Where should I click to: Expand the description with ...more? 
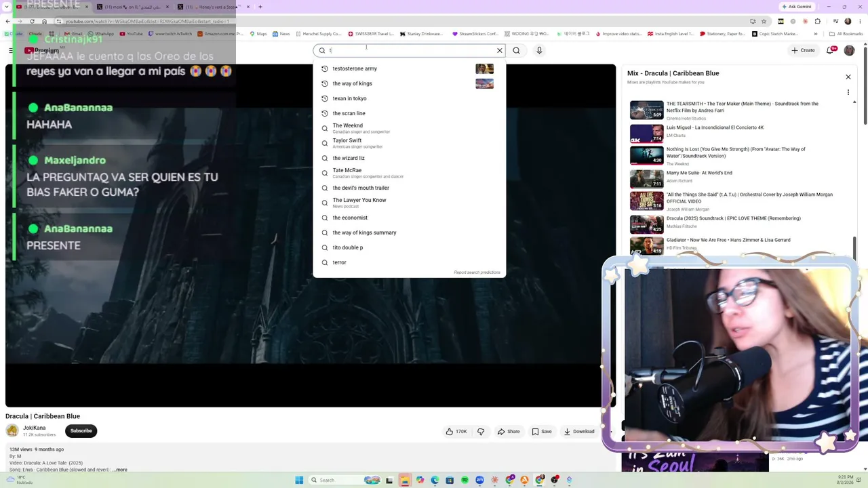point(121,470)
